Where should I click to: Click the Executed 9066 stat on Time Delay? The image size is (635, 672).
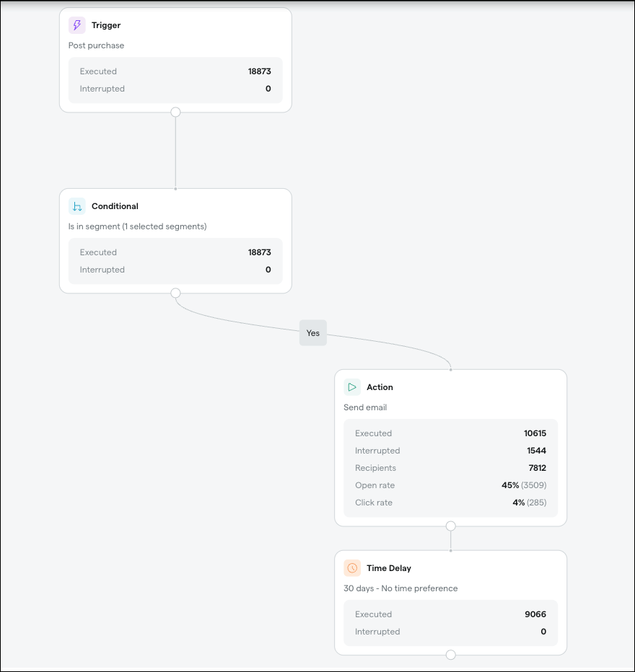450,614
